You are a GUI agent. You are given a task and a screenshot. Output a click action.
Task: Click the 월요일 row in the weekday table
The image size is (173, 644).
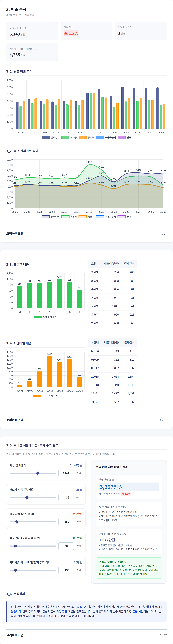(x=113, y=272)
